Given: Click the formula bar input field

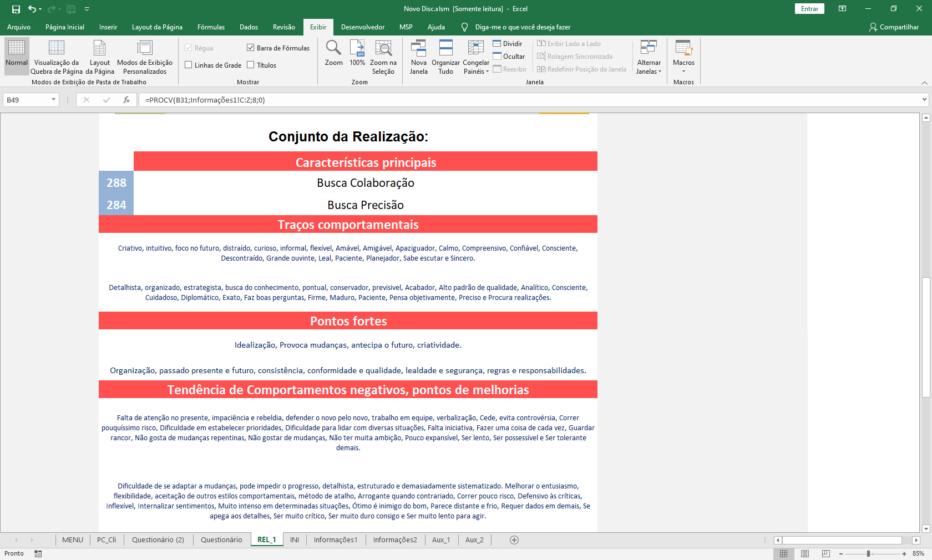Looking at the screenshot, I should coord(530,100).
